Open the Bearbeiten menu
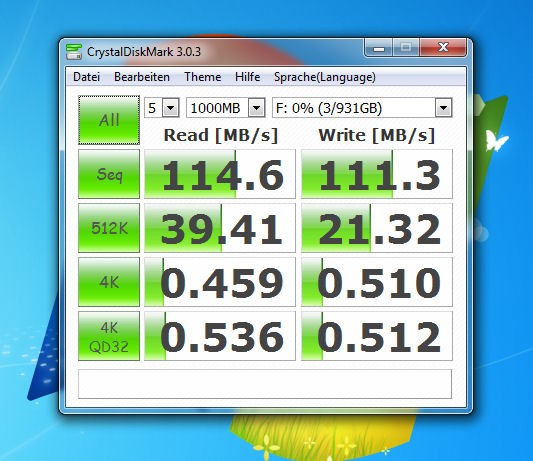 [142, 77]
